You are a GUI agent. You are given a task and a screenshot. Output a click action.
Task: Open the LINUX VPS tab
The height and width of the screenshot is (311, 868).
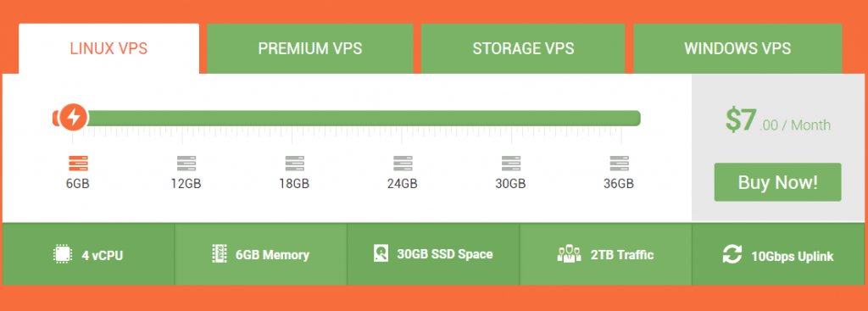tap(109, 48)
